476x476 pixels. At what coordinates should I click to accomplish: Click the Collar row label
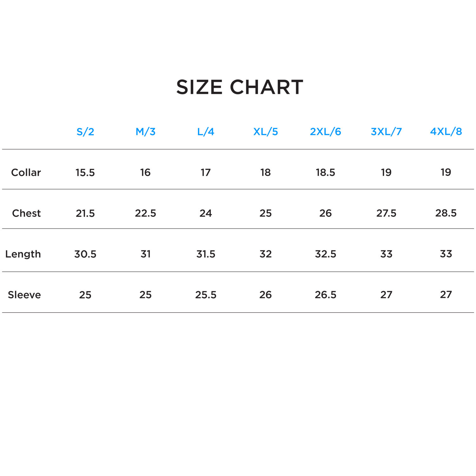(26, 172)
